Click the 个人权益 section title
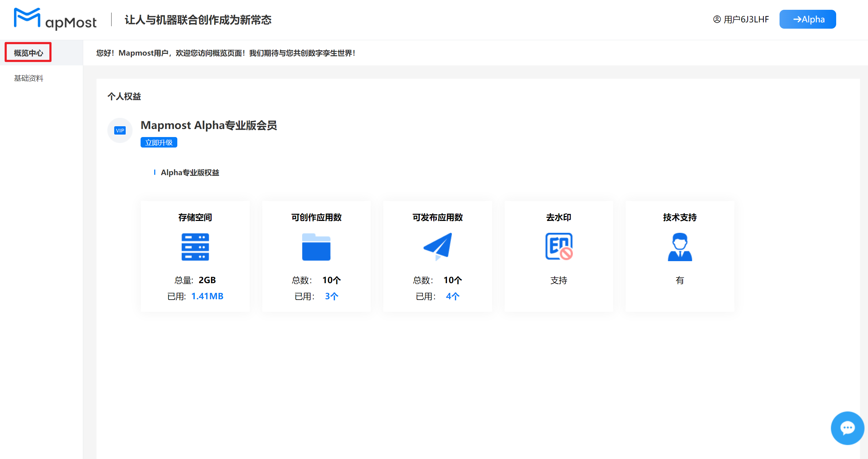This screenshot has width=868, height=459. coord(124,96)
